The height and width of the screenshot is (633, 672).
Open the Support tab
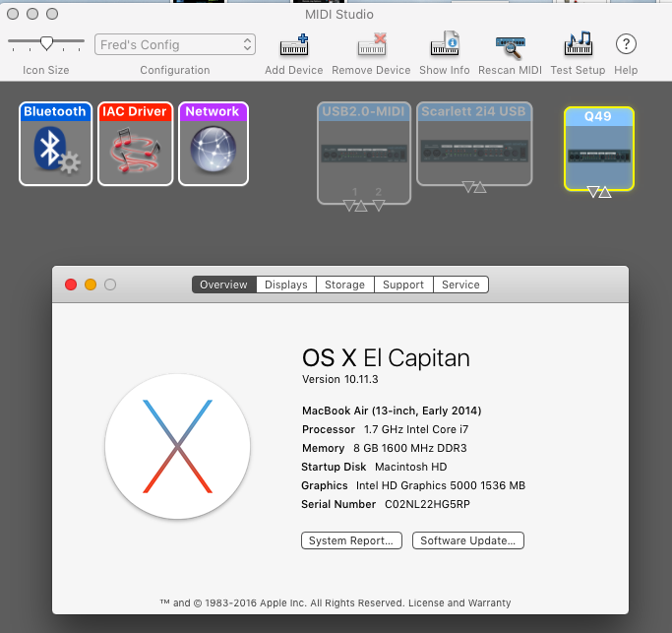point(403,285)
